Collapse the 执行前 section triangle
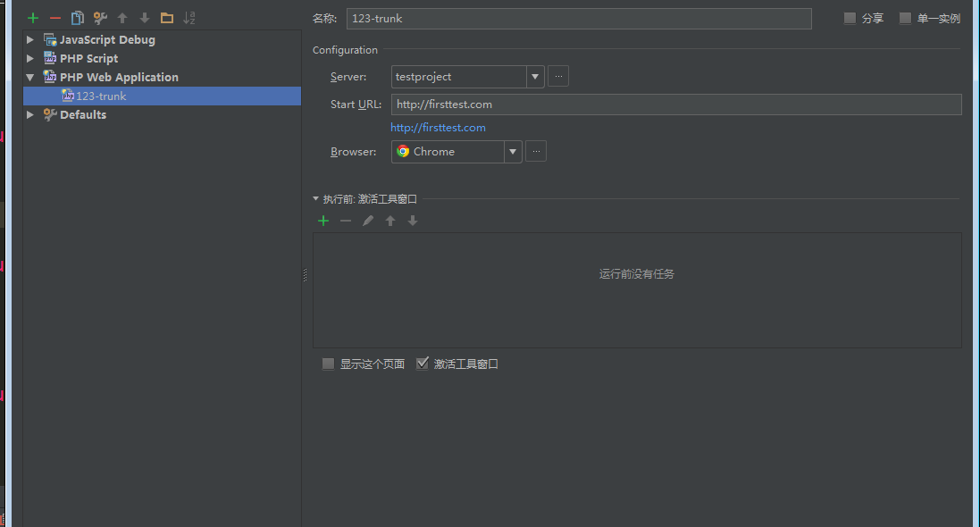This screenshot has width=980, height=527. tap(315, 199)
